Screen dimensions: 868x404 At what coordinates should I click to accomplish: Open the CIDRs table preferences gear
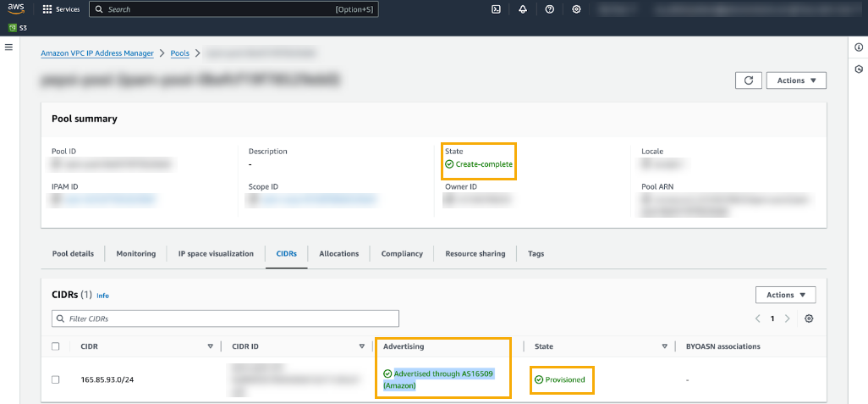pyautogui.click(x=809, y=318)
